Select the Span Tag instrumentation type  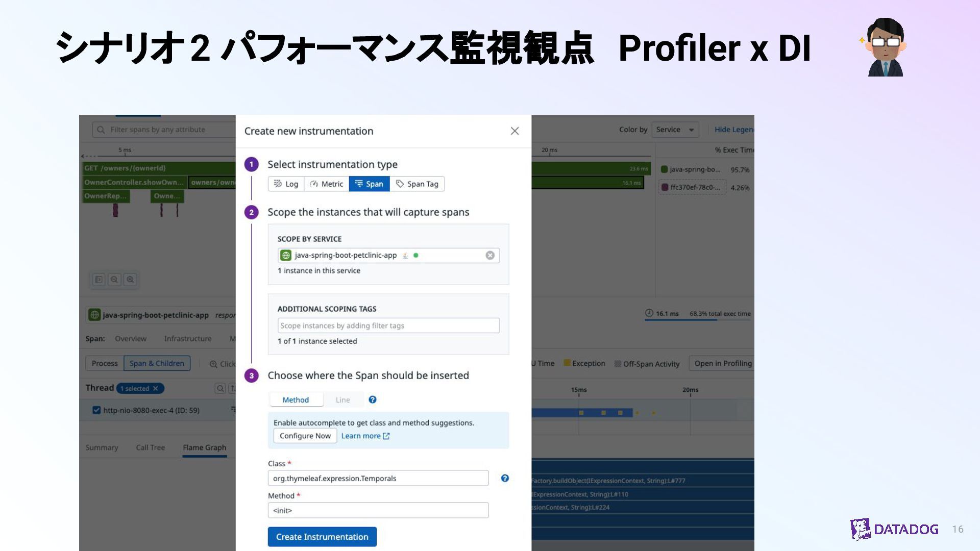(x=417, y=184)
